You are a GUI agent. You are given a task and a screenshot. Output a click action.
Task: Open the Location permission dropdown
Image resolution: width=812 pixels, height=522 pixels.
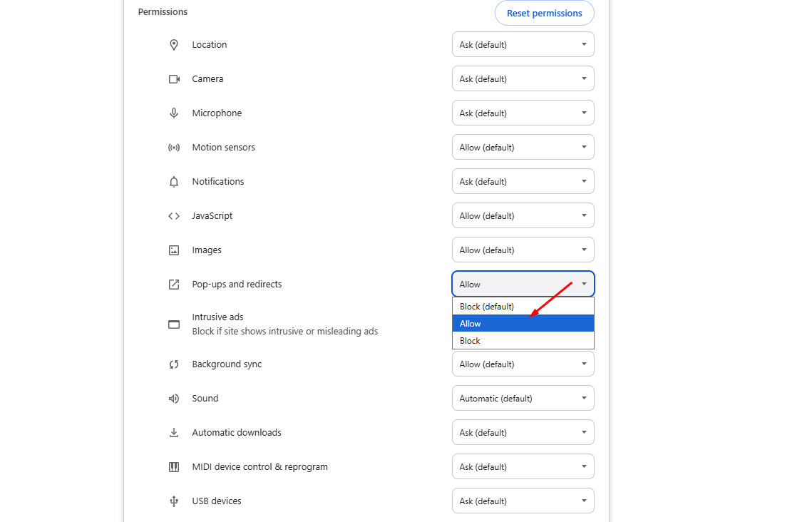pyautogui.click(x=523, y=44)
